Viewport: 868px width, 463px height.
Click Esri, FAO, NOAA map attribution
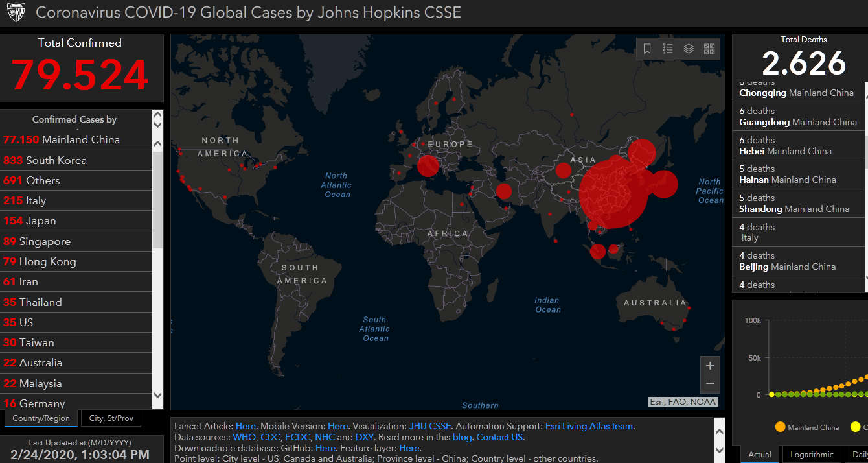(683, 401)
